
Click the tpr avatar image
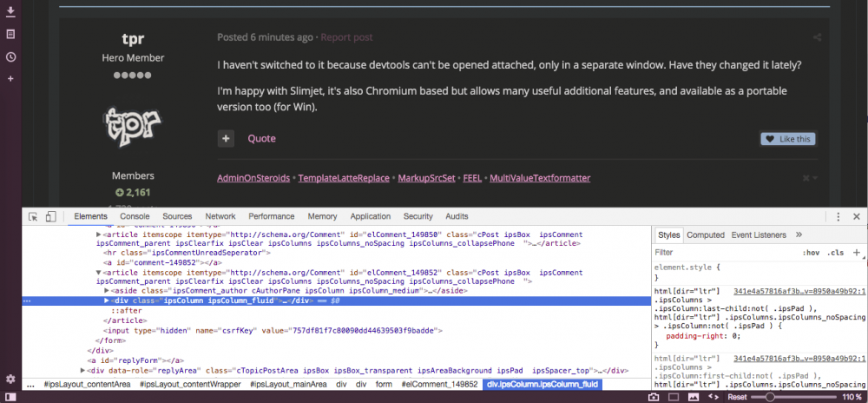(x=133, y=127)
